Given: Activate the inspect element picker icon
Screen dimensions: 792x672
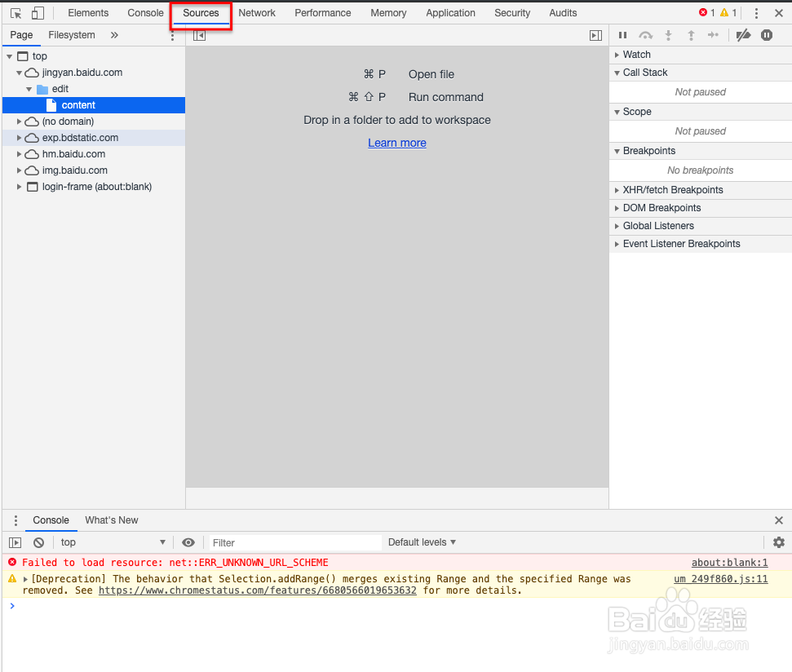Looking at the screenshot, I should point(15,13).
